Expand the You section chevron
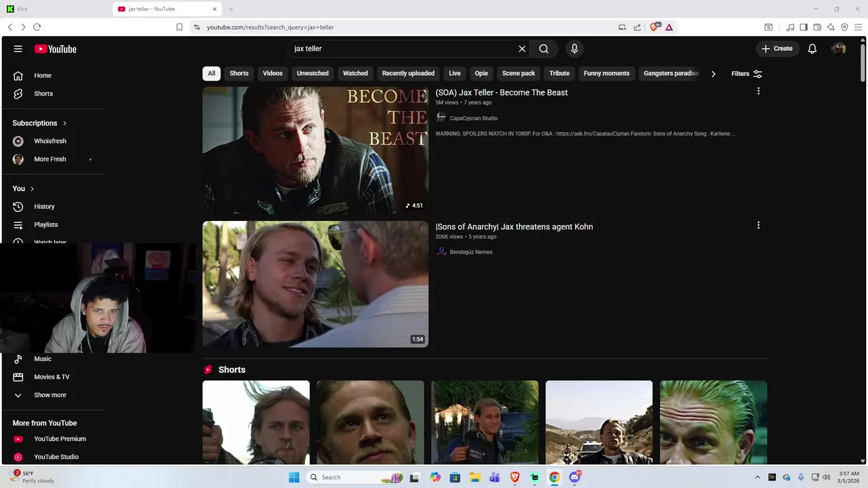The height and width of the screenshot is (488, 868). 32,188
